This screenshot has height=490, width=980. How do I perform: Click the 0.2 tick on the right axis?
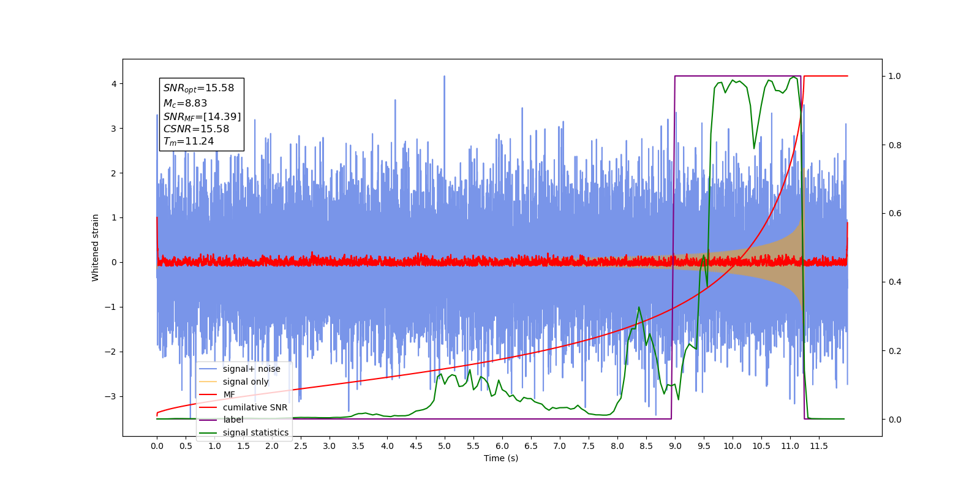point(895,351)
